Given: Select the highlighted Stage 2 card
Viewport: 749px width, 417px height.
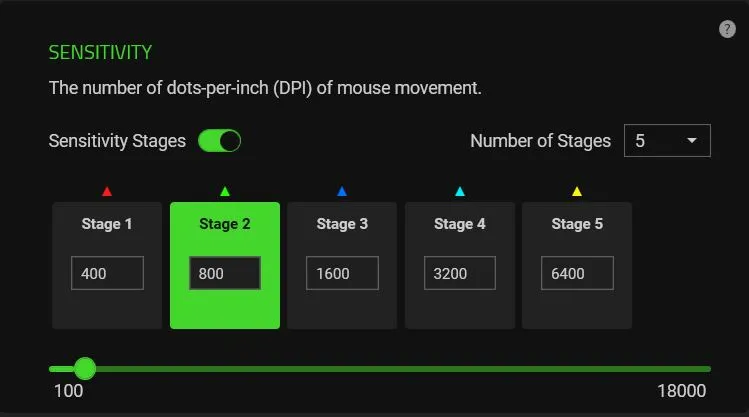Looking at the screenshot, I should [225, 265].
